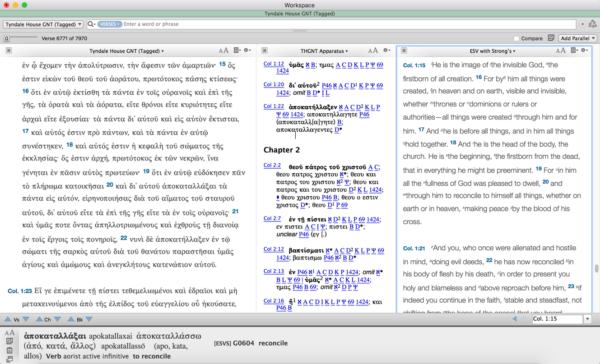The image size is (600, 364).
Task: Open the Col 2:12 apparatus link
Action: point(274,249)
